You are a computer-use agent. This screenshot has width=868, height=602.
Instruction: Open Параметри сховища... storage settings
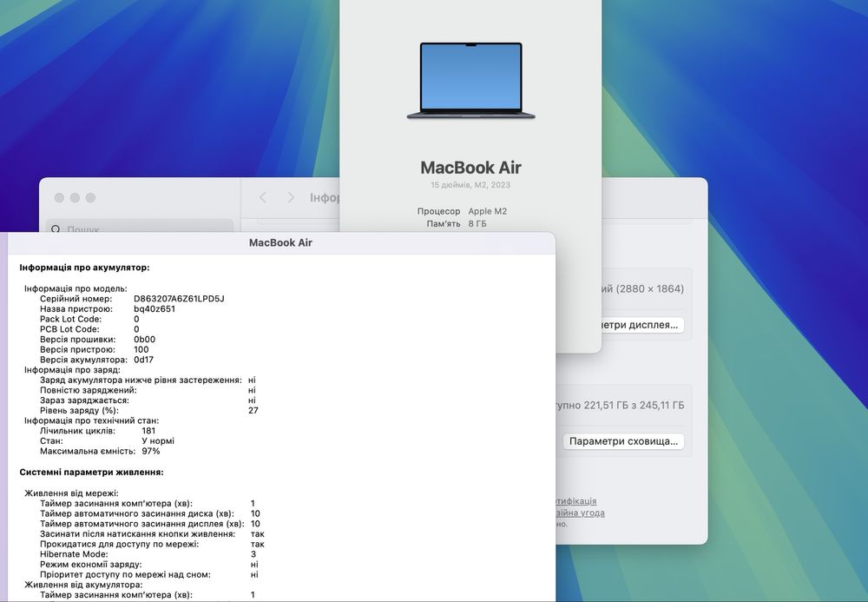623,441
